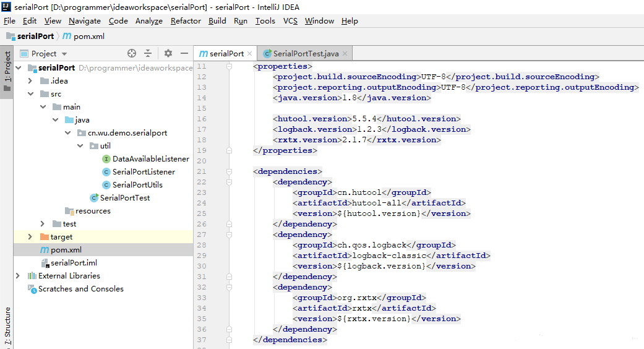Toggle the Z: Structure tool window stripe
The image size is (644, 349).
(x=7, y=325)
